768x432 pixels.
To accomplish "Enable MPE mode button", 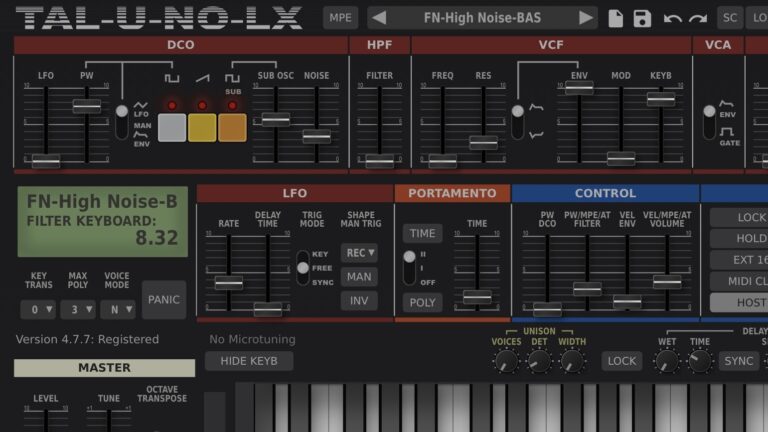I will pos(340,18).
